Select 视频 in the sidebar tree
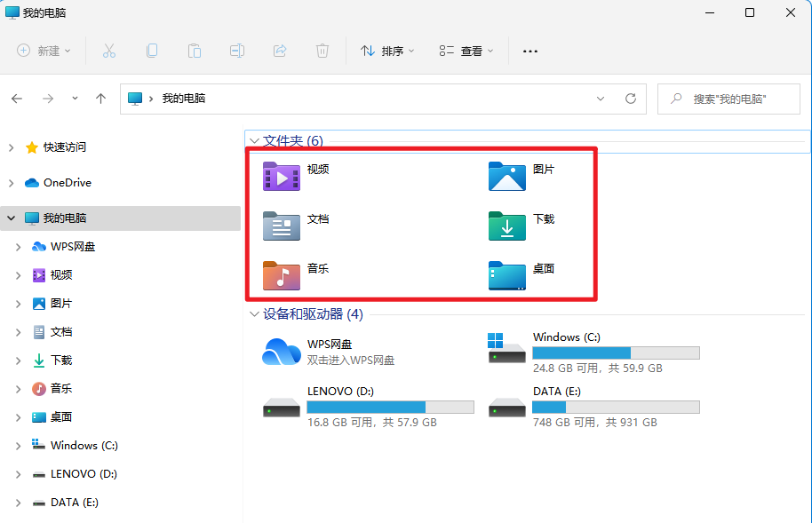Screen dimensions: 812x523 pyautogui.click(x=61, y=275)
